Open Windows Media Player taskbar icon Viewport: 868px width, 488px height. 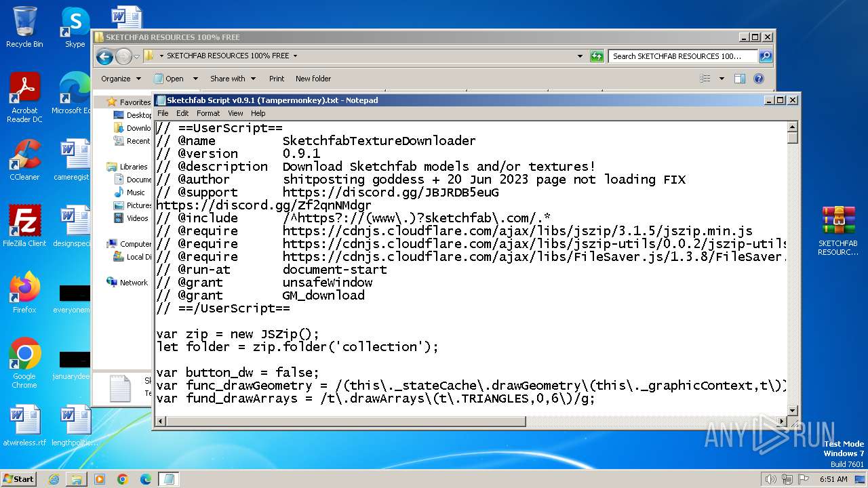pyautogui.click(x=100, y=479)
